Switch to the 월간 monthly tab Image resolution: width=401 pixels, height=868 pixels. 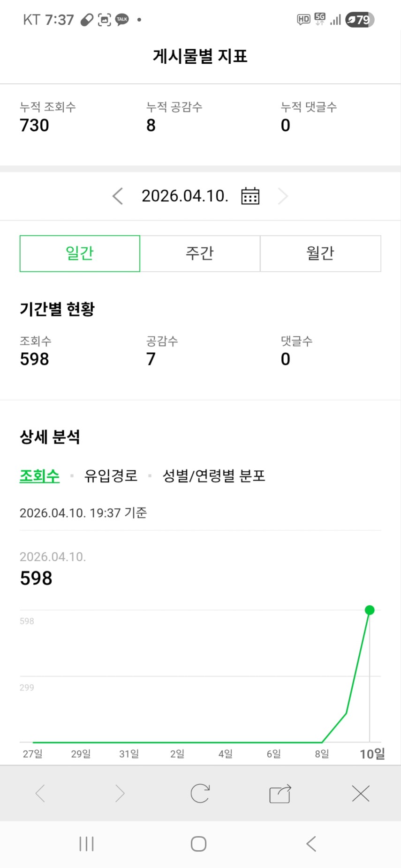(320, 253)
